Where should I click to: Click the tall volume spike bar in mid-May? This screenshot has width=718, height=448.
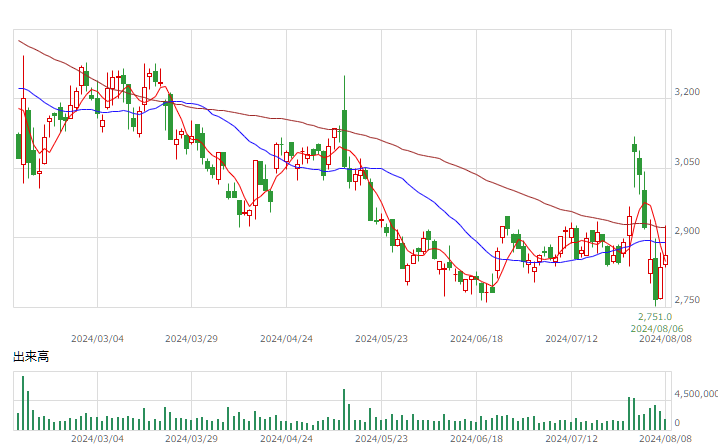pyautogui.click(x=344, y=410)
